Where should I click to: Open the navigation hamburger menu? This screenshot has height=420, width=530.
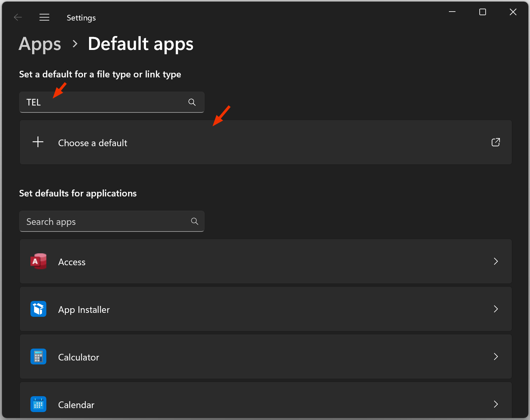click(44, 17)
